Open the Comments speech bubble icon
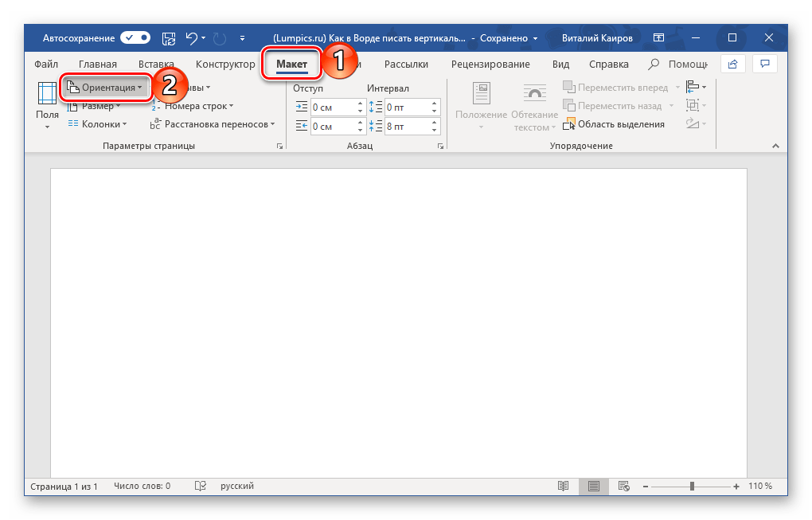 pyautogui.click(x=764, y=64)
